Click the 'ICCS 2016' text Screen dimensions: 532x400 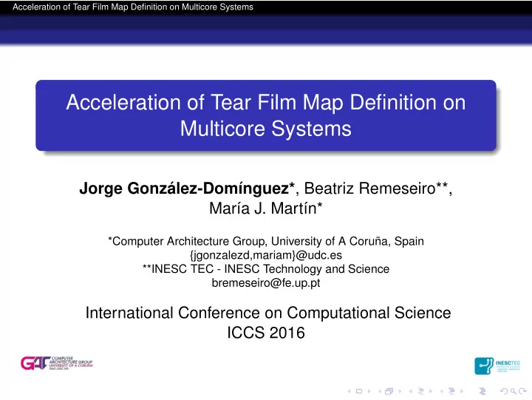[266, 333]
